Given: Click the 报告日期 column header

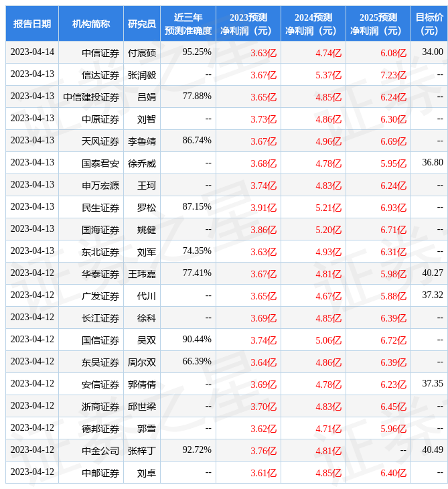Looking at the screenshot, I should 32,23.
